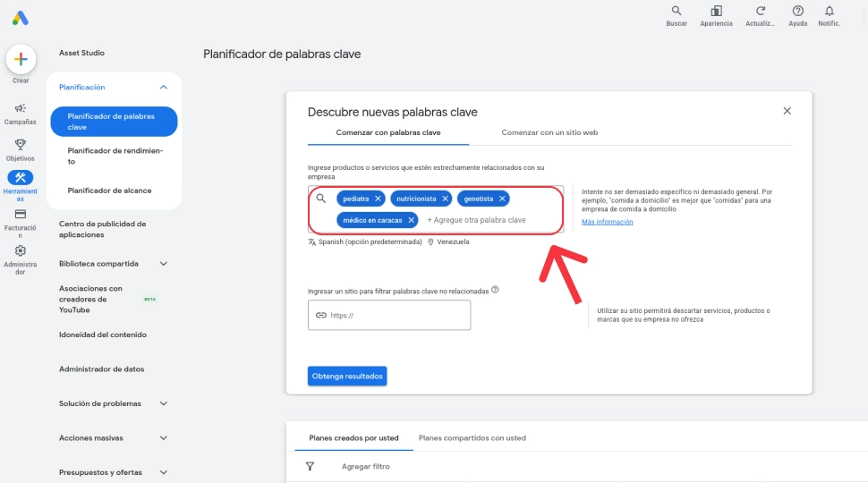Image resolution: width=868 pixels, height=483 pixels.
Task: Expand Biblioteca compartida section
Action: (x=163, y=264)
